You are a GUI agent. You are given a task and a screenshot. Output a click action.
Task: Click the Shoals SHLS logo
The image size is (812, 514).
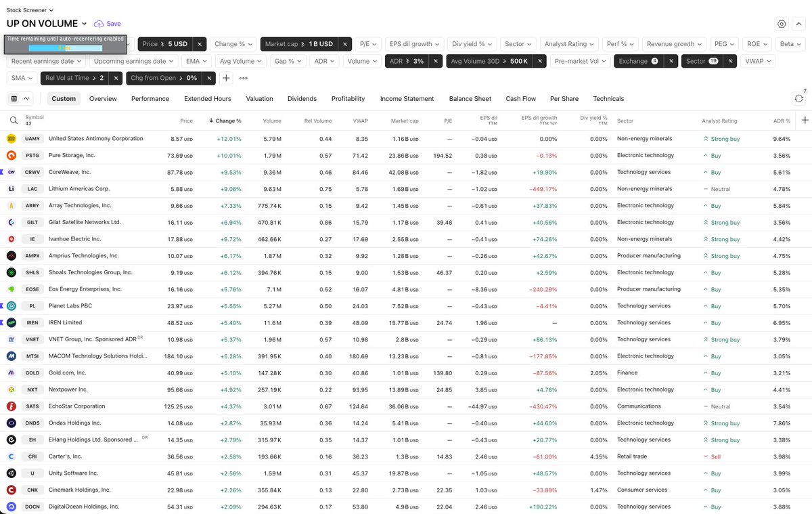click(12, 272)
